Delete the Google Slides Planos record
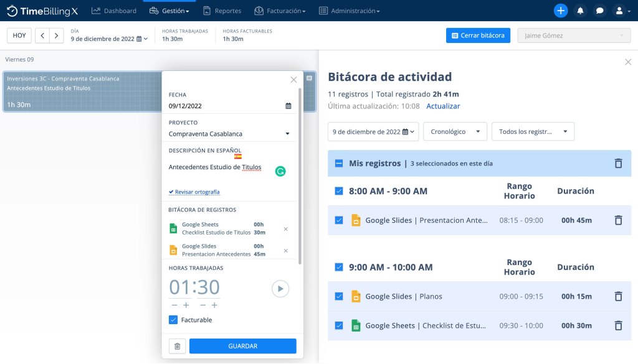Screen dimensions: 638x364 click(619, 296)
